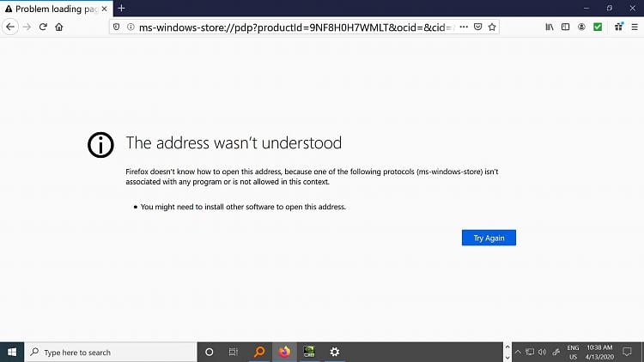Open Settings gear in the taskbar
Viewport: 644px width, 362px height.
[335, 353]
